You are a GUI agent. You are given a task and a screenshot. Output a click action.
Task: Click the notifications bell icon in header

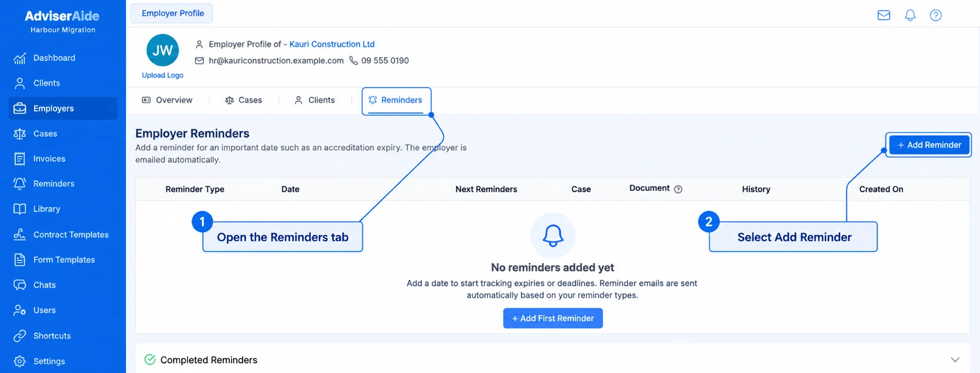[910, 15]
